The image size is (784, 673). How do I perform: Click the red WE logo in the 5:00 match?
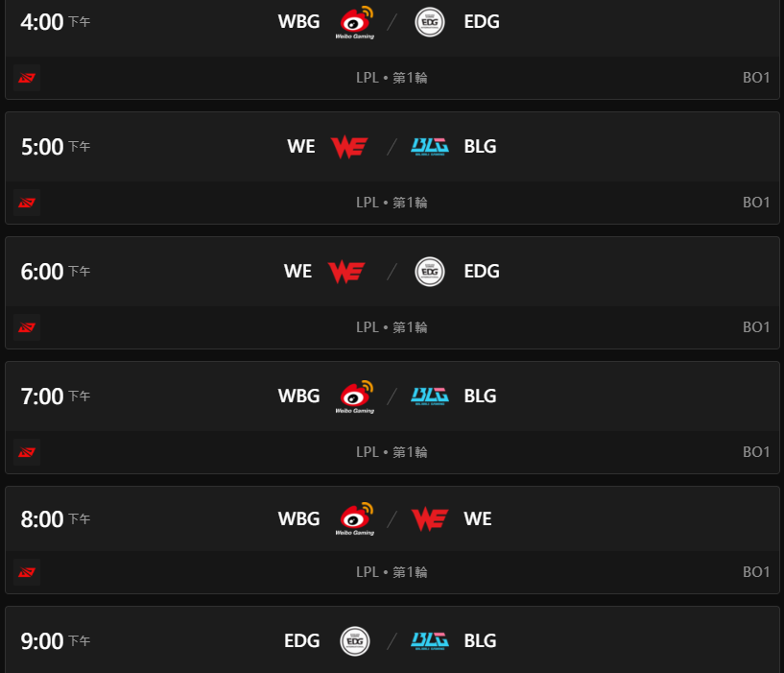[x=346, y=147]
